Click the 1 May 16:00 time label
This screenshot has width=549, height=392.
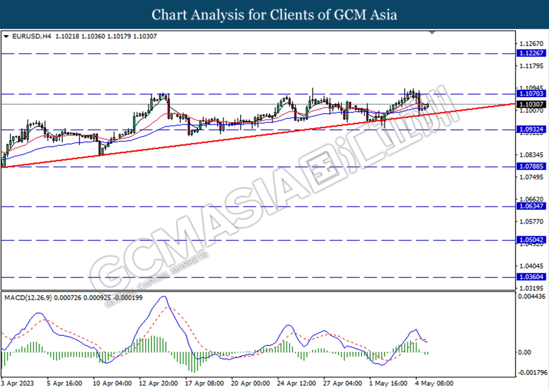(x=388, y=383)
